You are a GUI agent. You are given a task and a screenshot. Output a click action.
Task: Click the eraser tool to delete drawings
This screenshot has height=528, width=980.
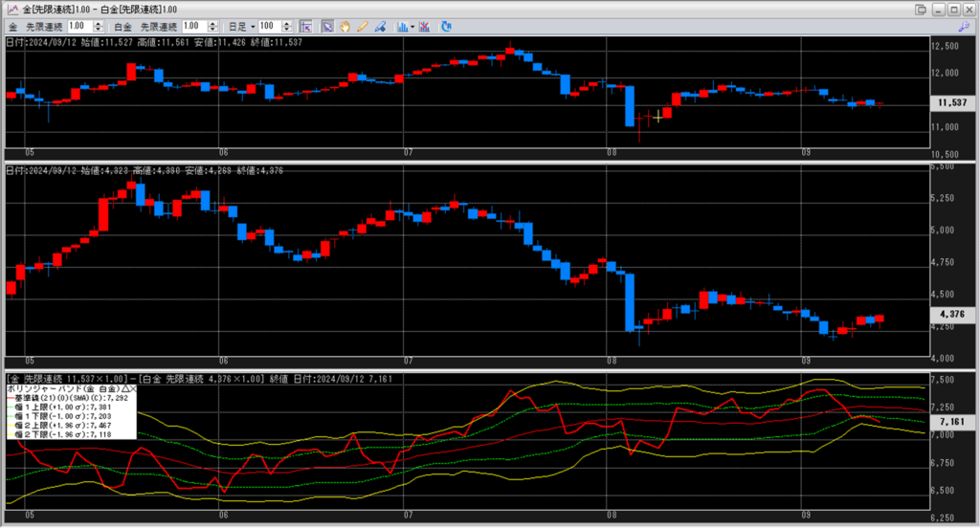(379, 26)
